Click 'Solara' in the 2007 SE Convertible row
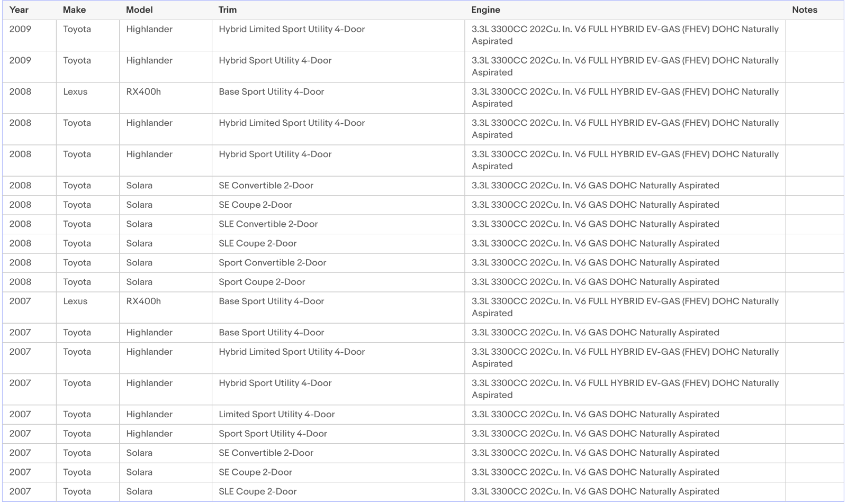This screenshot has width=847, height=504. coord(139,453)
